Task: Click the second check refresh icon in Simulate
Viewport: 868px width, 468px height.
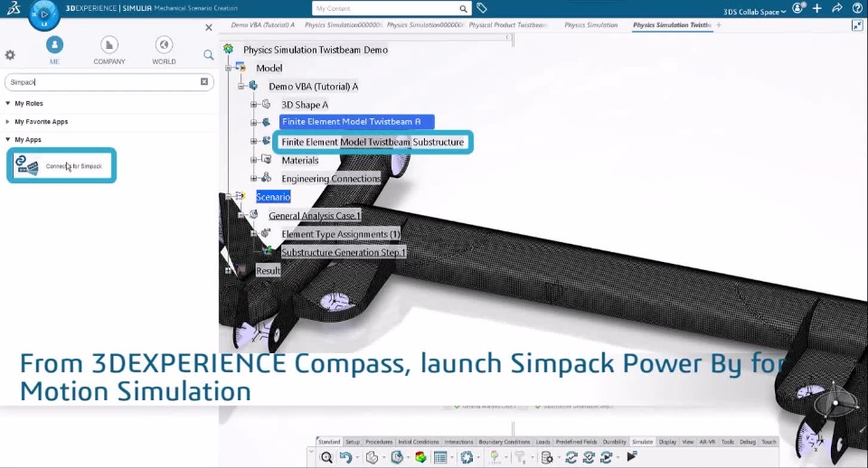Action: (589, 457)
